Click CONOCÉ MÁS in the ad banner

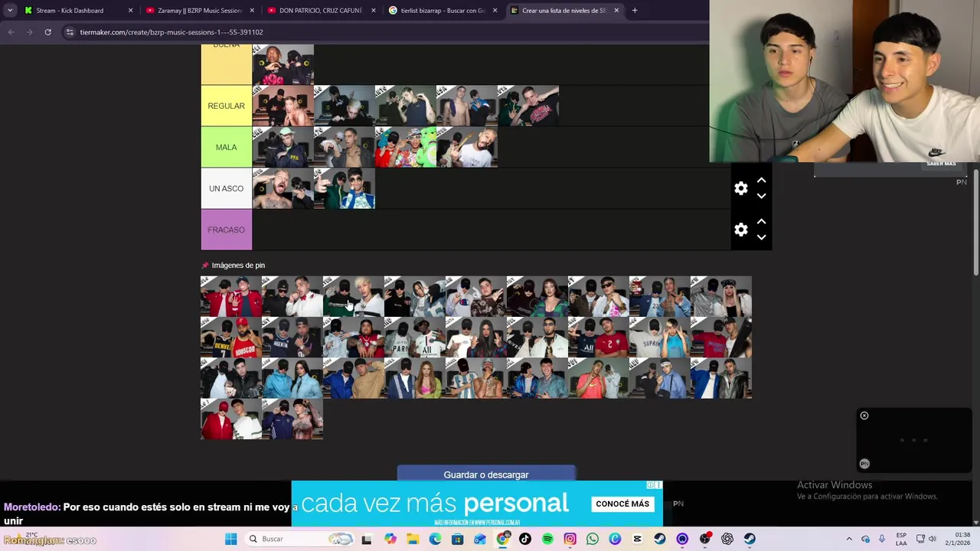(622, 504)
